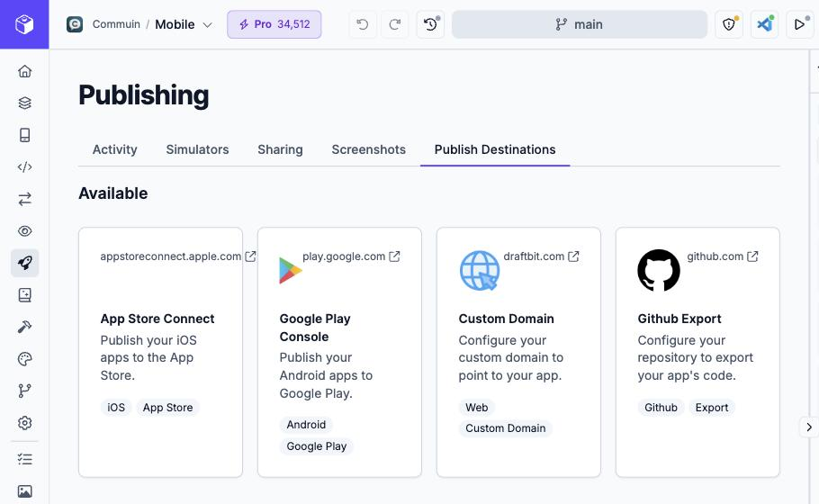
Task: Click the play preview button
Action: tap(800, 24)
